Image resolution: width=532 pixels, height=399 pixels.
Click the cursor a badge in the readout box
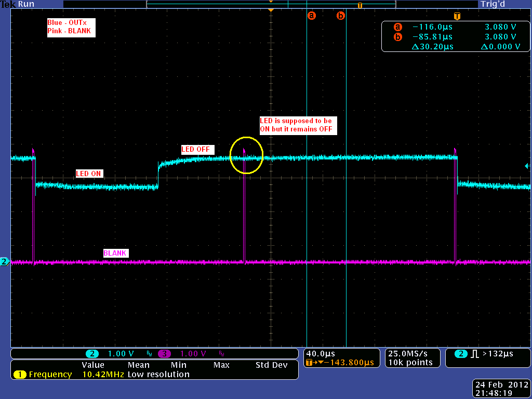point(397,27)
